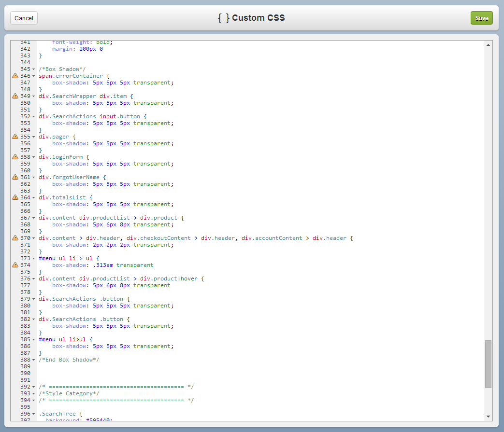The height and width of the screenshot is (432, 504).
Task: Fold the div.SearchActions input.button rule at line 352
Action: point(33,116)
